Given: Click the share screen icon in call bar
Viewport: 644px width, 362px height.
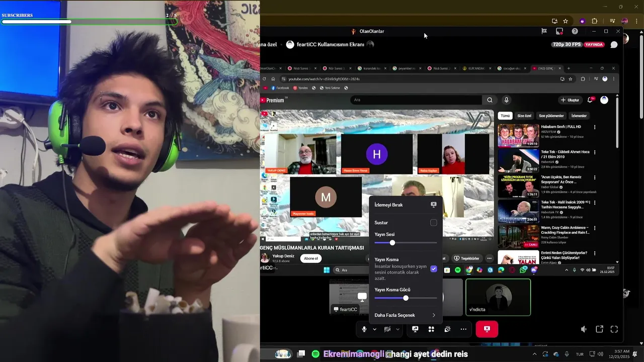Looking at the screenshot, I should (x=415, y=329).
